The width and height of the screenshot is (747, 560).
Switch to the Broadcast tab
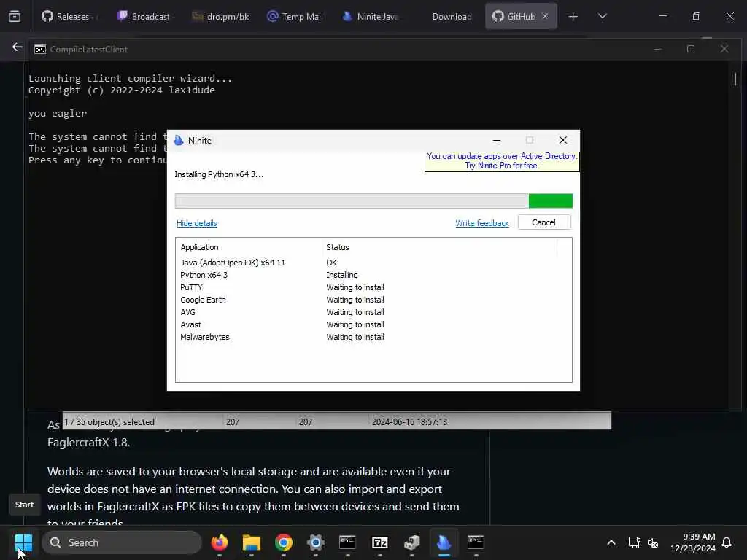coord(144,16)
